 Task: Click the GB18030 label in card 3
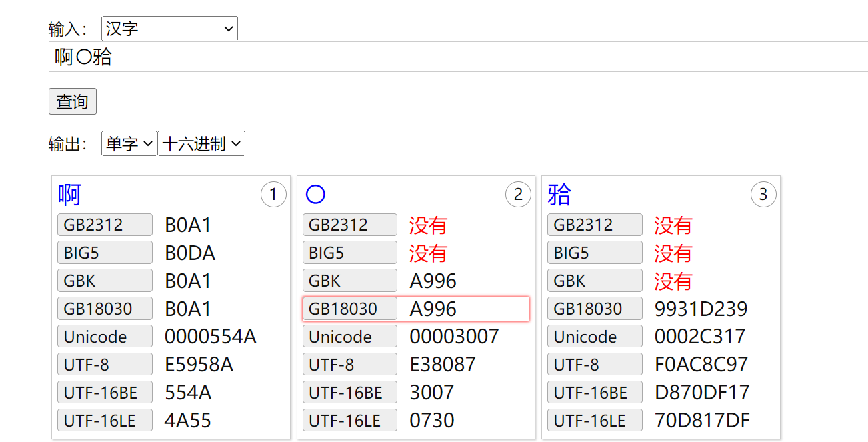tap(595, 309)
